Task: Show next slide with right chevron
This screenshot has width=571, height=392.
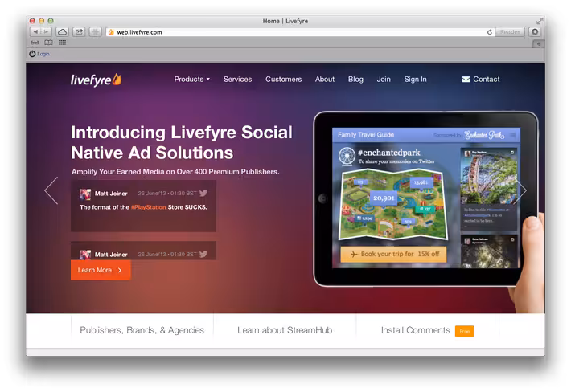Action: (x=523, y=190)
